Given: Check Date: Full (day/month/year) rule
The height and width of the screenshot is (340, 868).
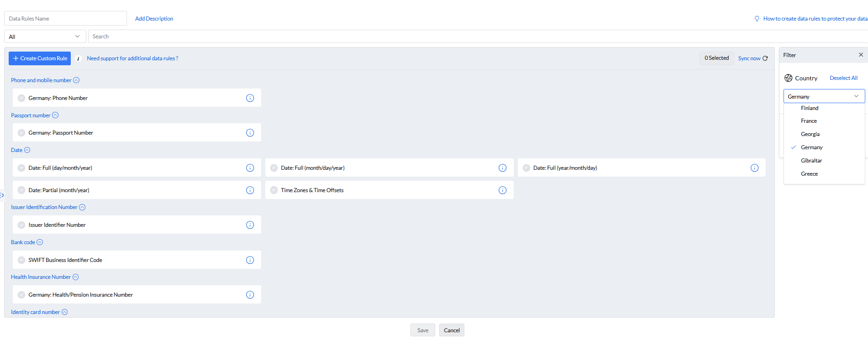Looking at the screenshot, I should [x=21, y=168].
